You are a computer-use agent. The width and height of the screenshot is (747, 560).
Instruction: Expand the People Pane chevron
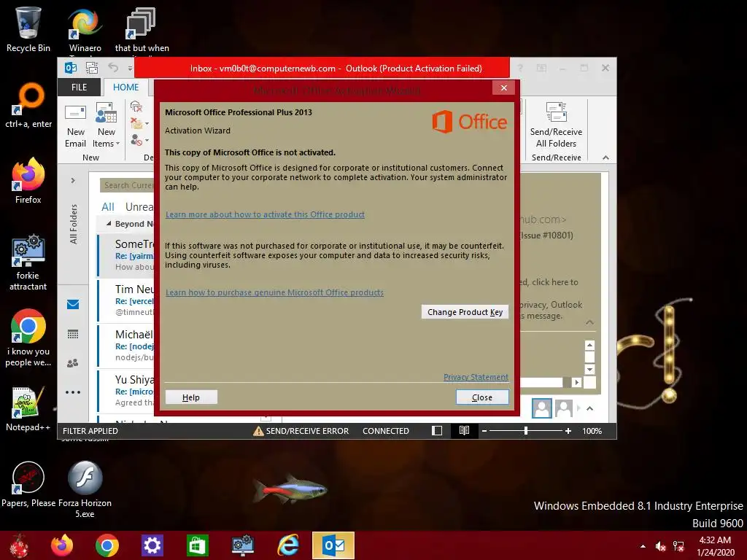(589, 408)
